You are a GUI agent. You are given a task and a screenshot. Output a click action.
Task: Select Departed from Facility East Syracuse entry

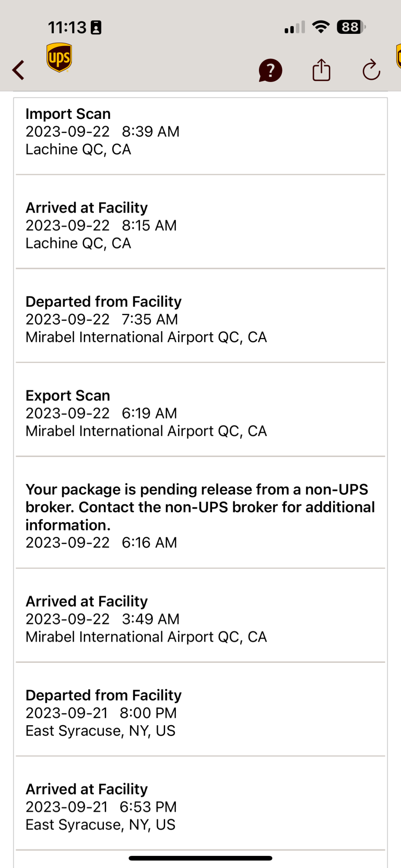point(200,713)
